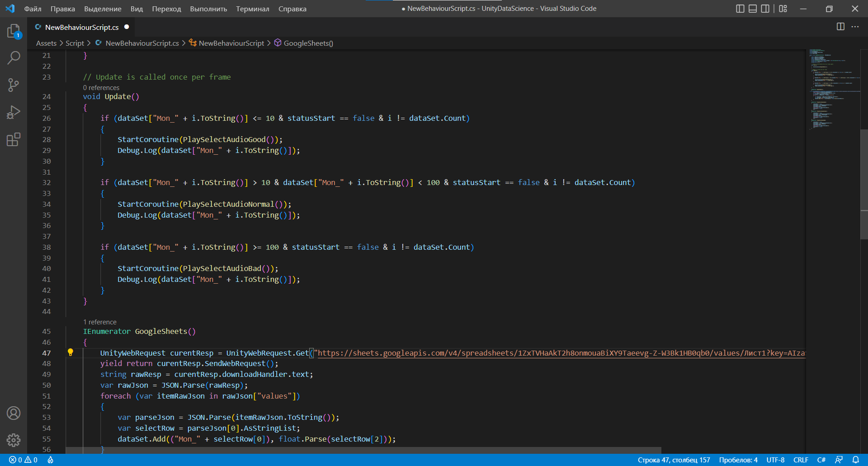Open the Справка menu

(x=292, y=9)
